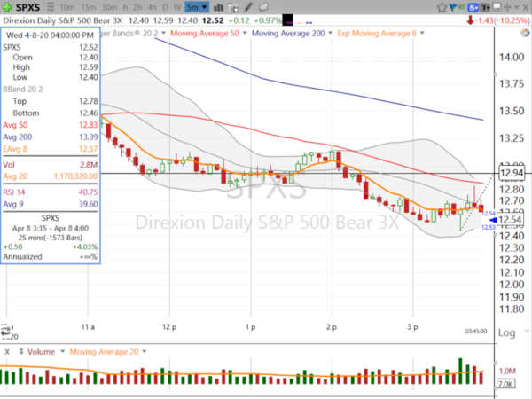Click RSI 14 value 40.75 in the data box

tap(88, 192)
